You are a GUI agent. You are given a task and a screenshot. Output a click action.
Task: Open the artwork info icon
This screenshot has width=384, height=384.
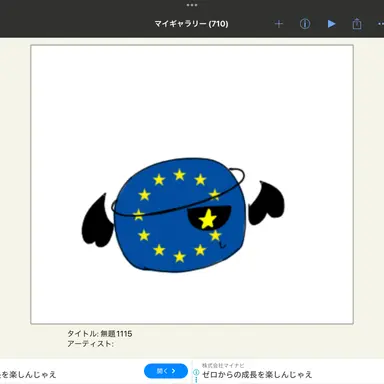[305, 24]
